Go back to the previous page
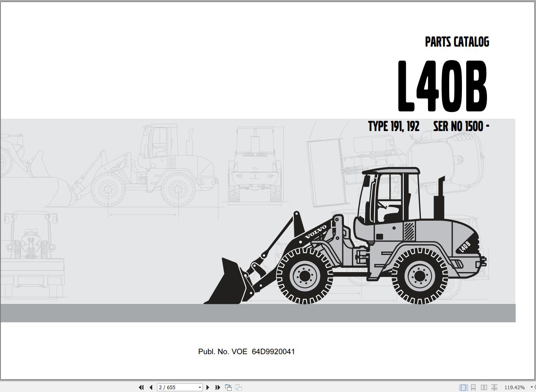The height and width of the screenshot is (392, 536). 150,387
